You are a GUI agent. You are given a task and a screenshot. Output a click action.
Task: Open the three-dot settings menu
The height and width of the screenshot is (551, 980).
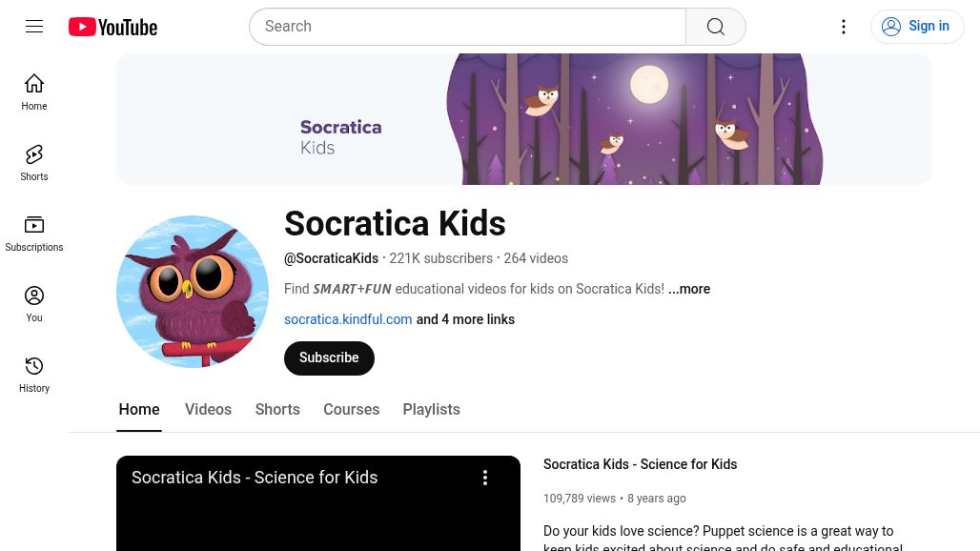coord(843,27)
